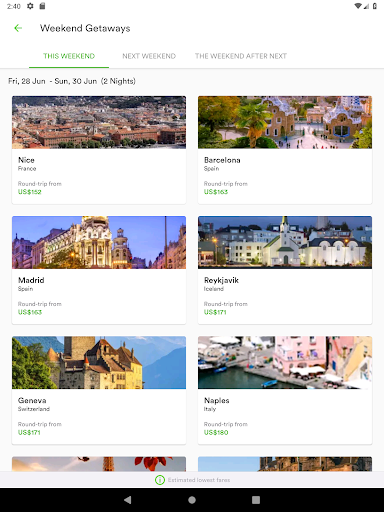The height and width of the screenshot is (512, 384).
Task: Open the Nice city photo
Action: (x=99, y=122)
